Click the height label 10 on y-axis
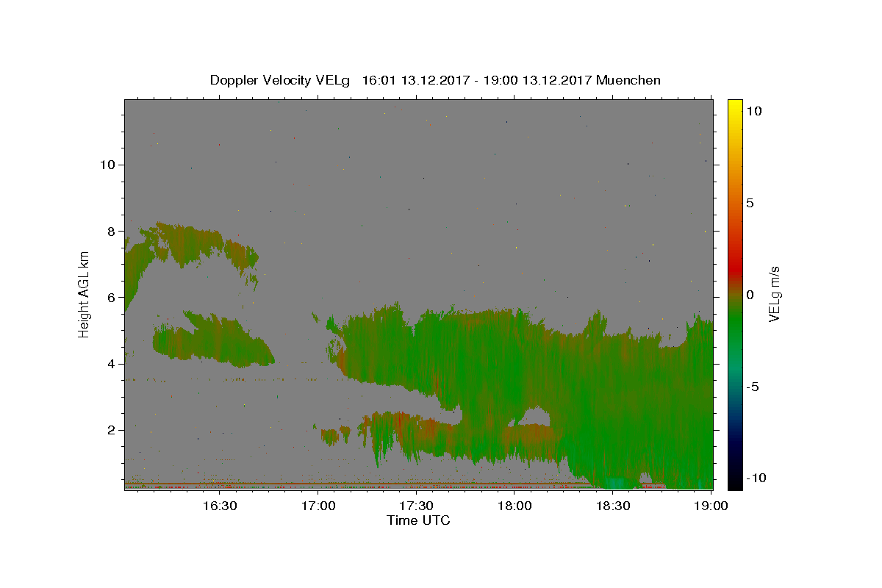The width and height of the screenshot is (882, 588). (107, 165)
